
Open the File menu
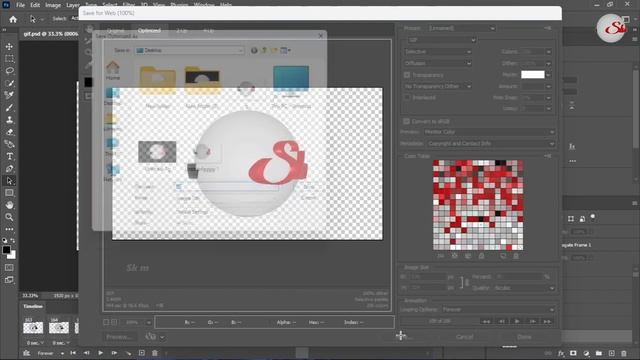point(20,5)
